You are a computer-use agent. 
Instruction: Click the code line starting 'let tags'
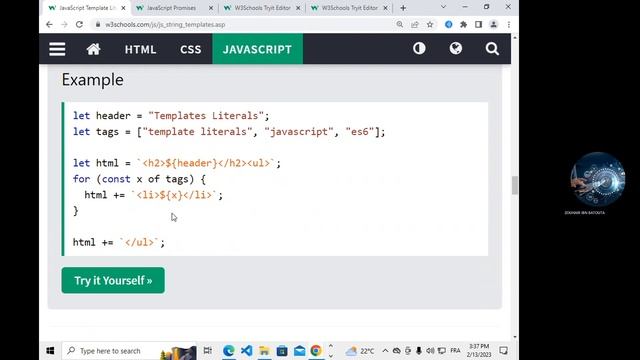pyautogui.click(x=229, y=131)
